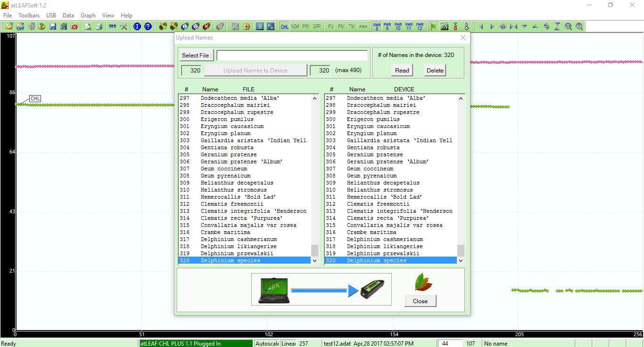Click the green flag toolbar icon
This screenshot has height=347, width=644.
(x=434, y=27)
